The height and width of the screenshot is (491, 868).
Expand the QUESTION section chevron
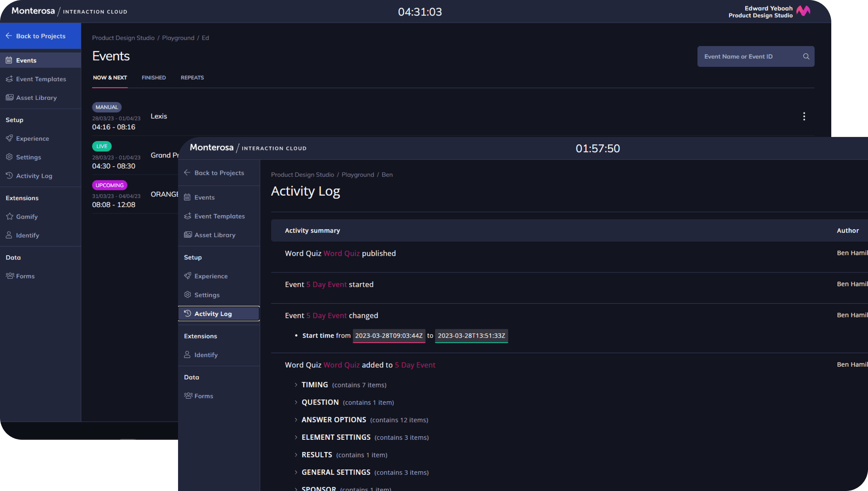click(296, 402)
